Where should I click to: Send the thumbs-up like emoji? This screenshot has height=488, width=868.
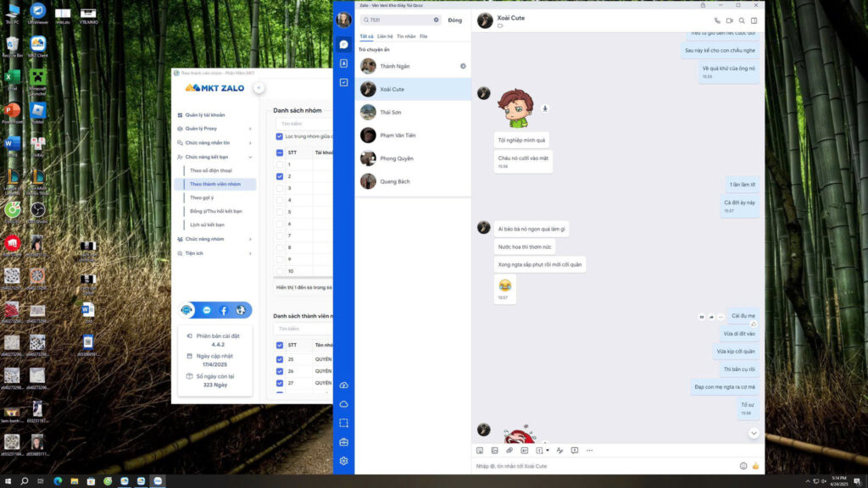[x=755, y=466]
